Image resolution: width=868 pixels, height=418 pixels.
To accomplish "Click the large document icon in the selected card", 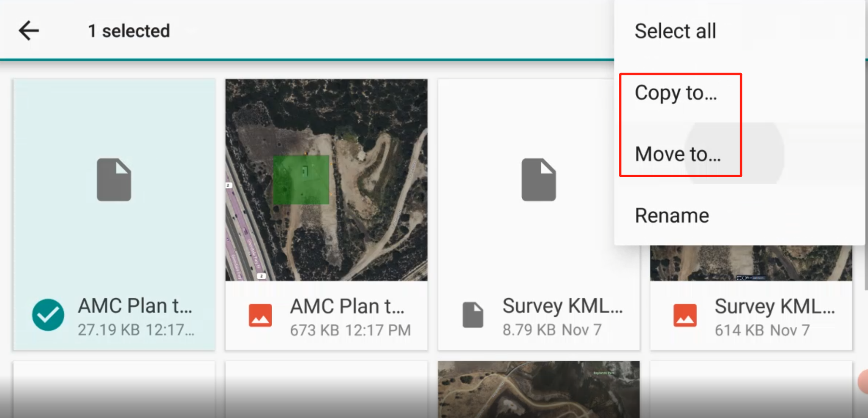I will [x=114, y=179].
